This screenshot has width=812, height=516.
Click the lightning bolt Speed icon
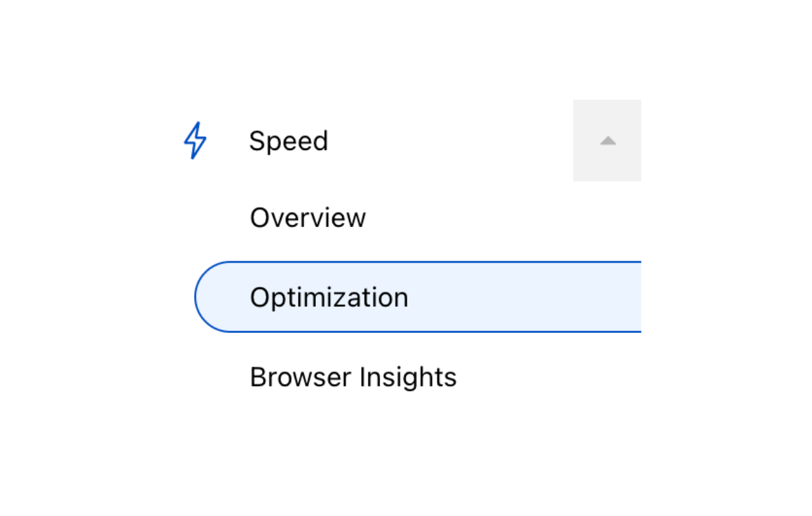(195, 140)
